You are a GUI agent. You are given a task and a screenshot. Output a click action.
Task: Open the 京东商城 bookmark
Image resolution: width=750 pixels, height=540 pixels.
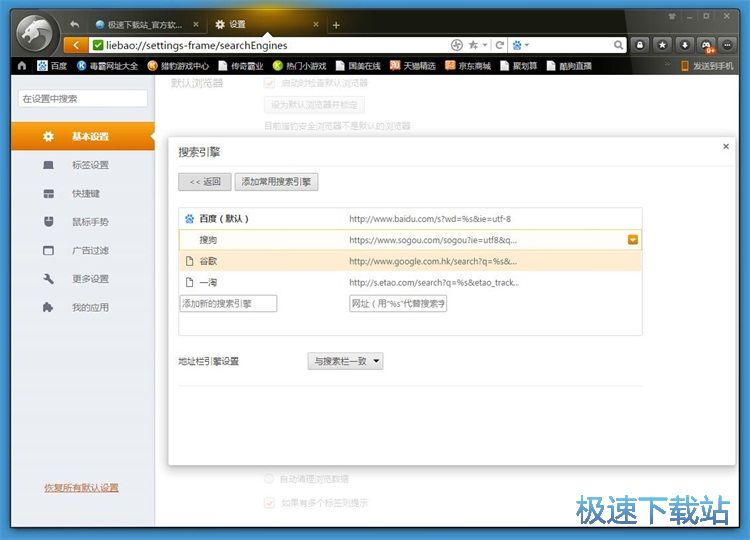(x=468, y=66)
